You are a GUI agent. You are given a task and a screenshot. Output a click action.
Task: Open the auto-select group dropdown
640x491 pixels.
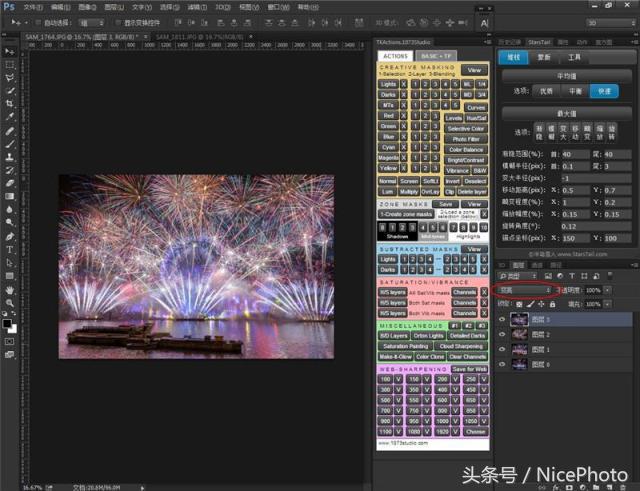coord(91,23)
